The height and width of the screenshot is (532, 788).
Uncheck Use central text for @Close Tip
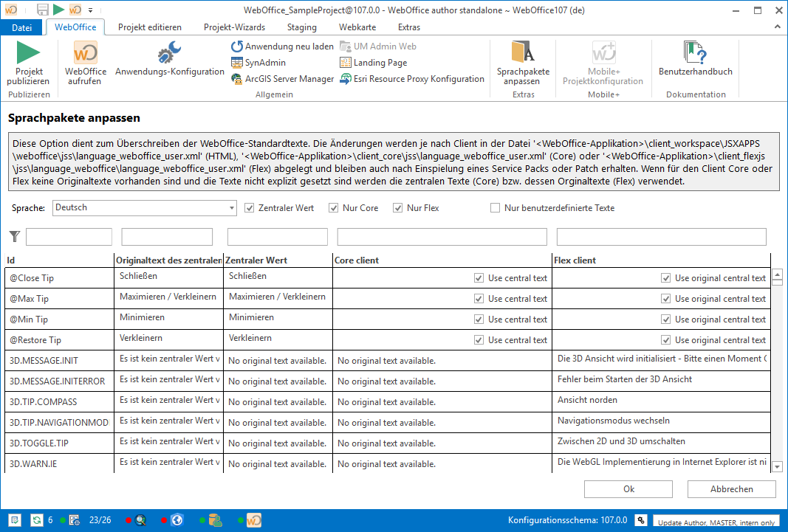pos(479,278)
